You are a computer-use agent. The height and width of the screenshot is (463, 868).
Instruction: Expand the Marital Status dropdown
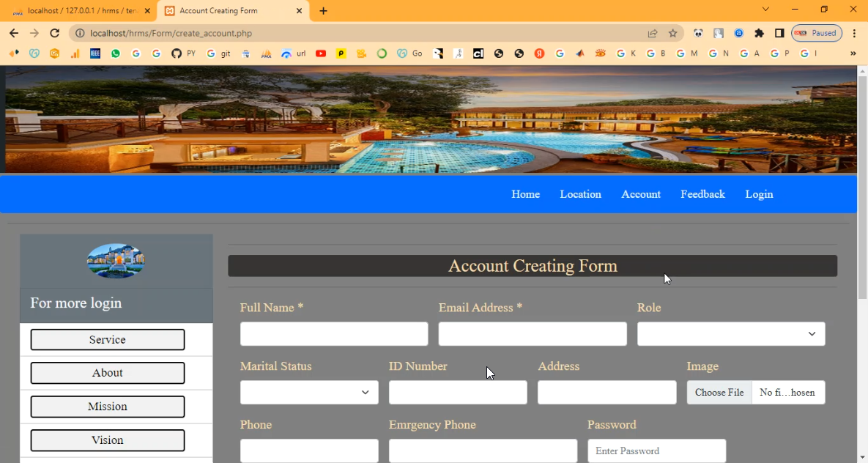308,393
